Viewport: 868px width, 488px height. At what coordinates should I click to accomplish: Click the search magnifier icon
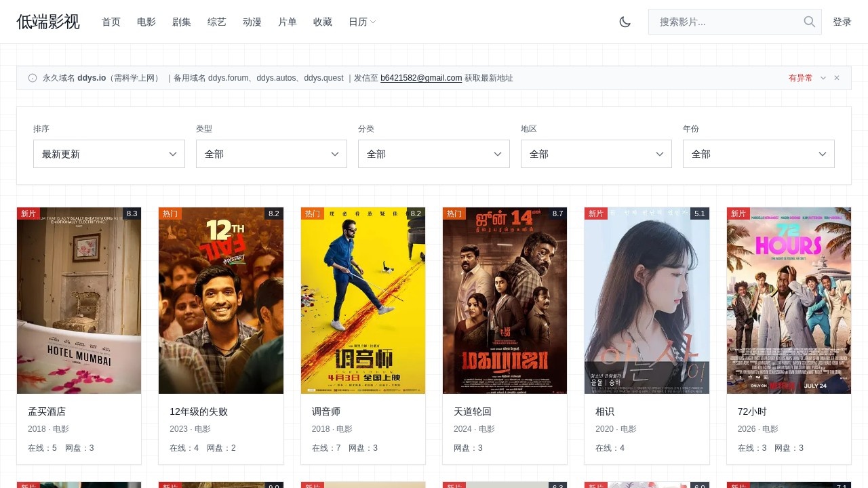(809, 22)
